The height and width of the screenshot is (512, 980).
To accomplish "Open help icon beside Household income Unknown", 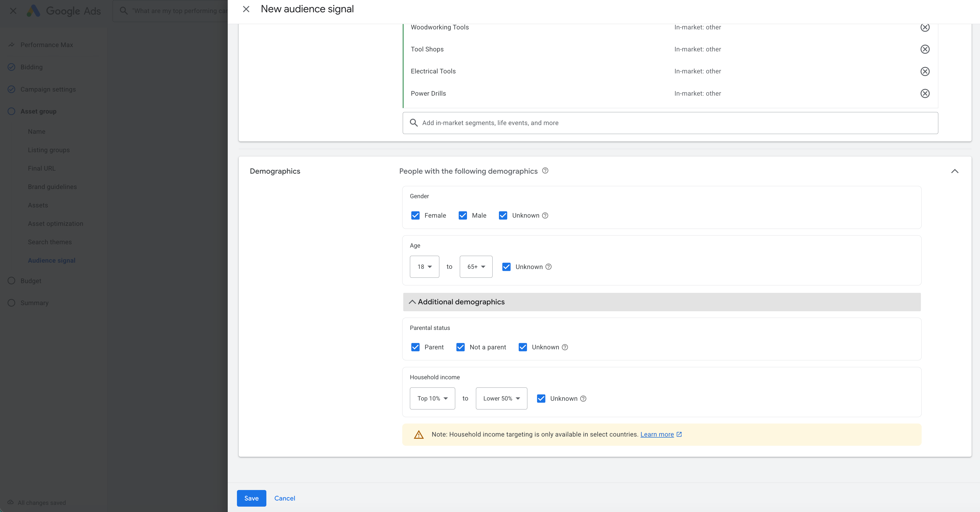I will pyautogui.click(x=583, y=398).
